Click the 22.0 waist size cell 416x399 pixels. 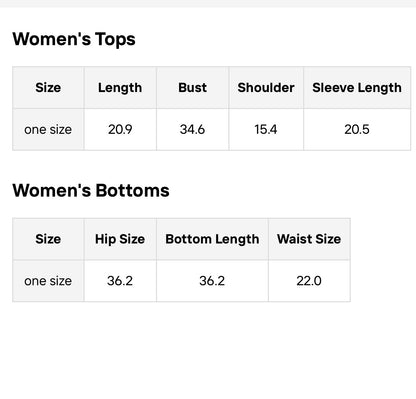tap(309, 281)
